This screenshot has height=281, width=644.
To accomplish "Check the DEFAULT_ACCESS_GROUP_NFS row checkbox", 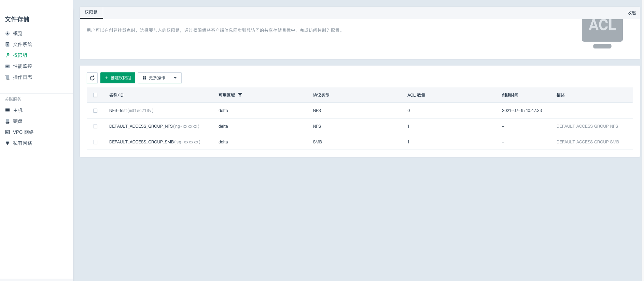I will (95, 126).
